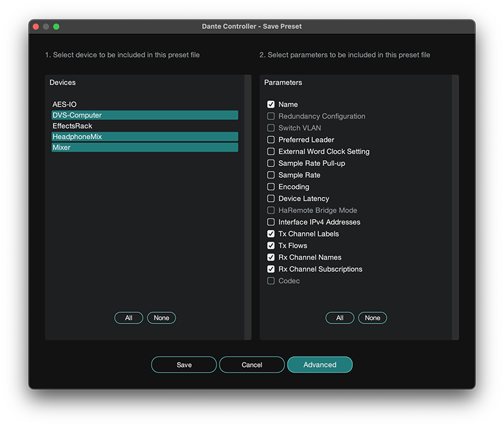Check Interface IPv4 Addresses checkbox

[x=271, y=222]
